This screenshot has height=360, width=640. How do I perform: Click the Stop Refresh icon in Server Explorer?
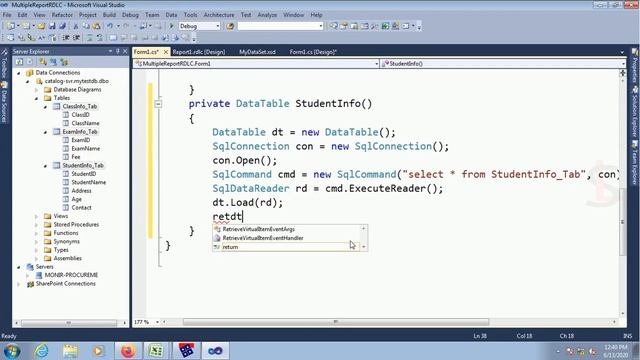point(30,62)
